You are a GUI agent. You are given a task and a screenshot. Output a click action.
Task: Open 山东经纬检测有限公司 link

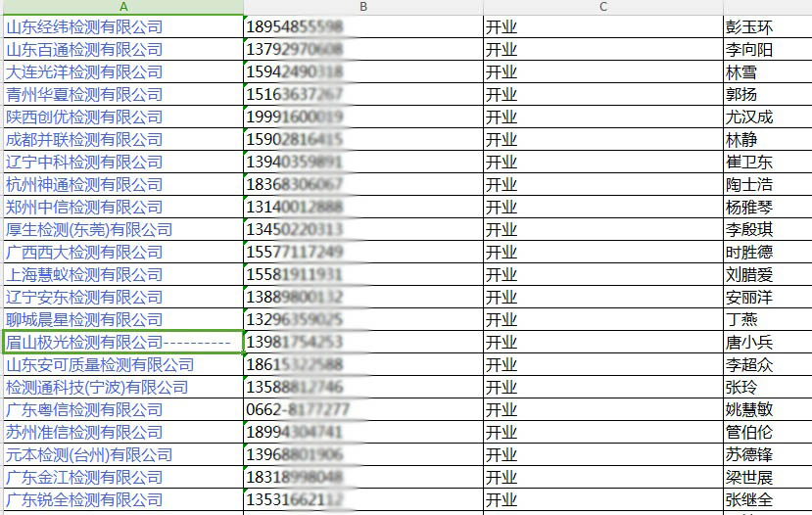tap(84, 27)
